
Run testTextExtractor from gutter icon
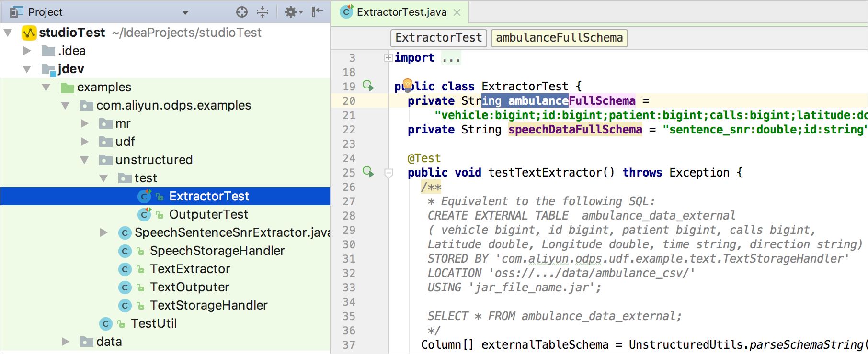coord(368,172)
